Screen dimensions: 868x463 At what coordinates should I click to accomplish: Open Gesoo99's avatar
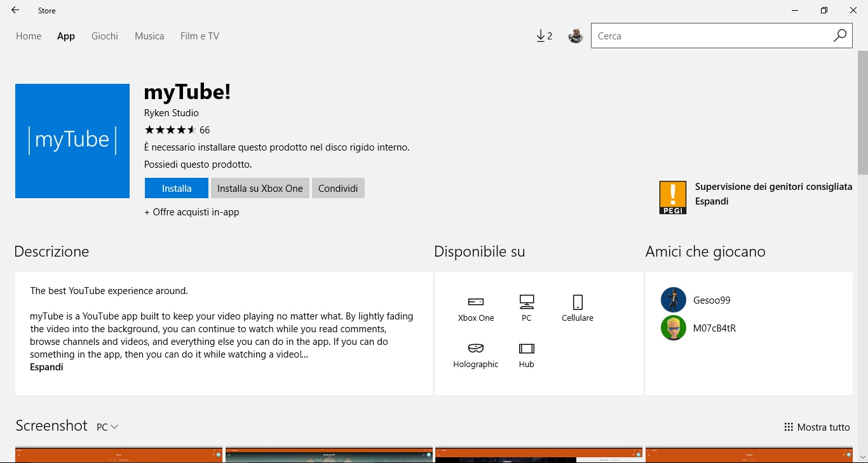674,300
